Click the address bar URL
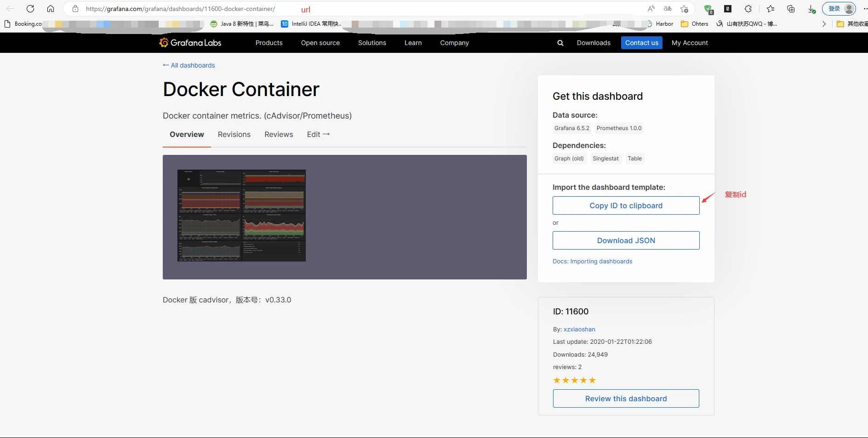Viewport: 868px width, 438px height. [181, 9]
